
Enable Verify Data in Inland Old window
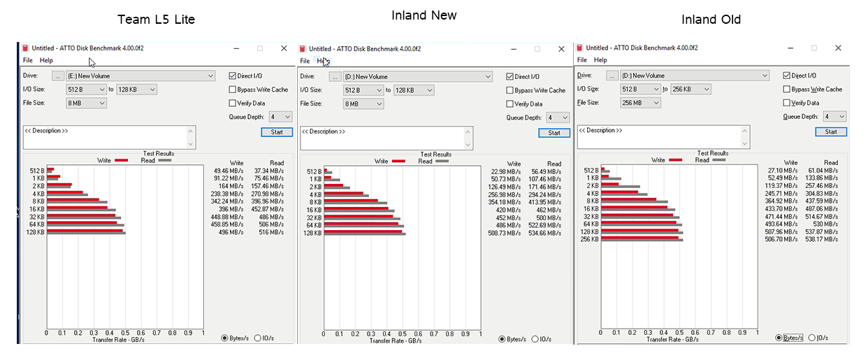pyautogui.click(x=786, y=103)
